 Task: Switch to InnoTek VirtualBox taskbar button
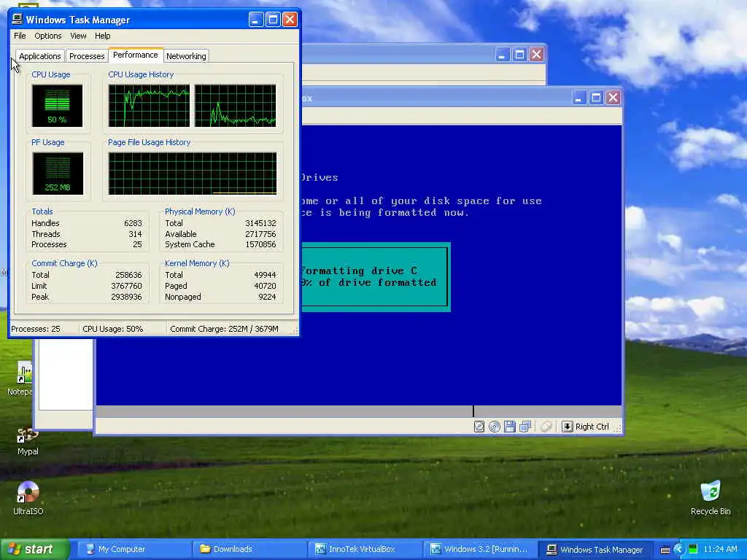[x=365, y=549]
